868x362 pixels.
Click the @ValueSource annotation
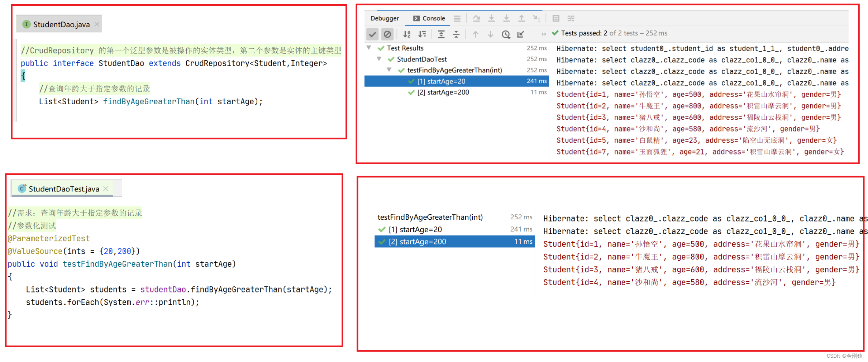[x=35, y=251]
